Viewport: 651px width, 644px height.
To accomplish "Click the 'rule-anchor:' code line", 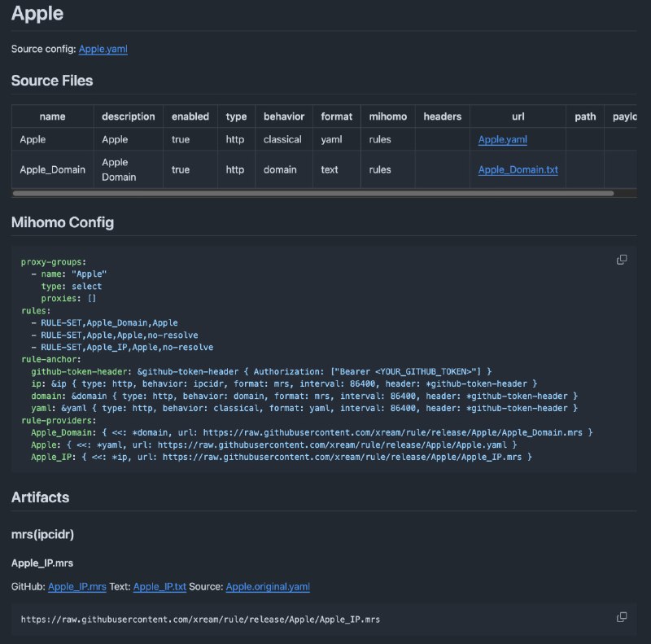I will coord(51,359).
